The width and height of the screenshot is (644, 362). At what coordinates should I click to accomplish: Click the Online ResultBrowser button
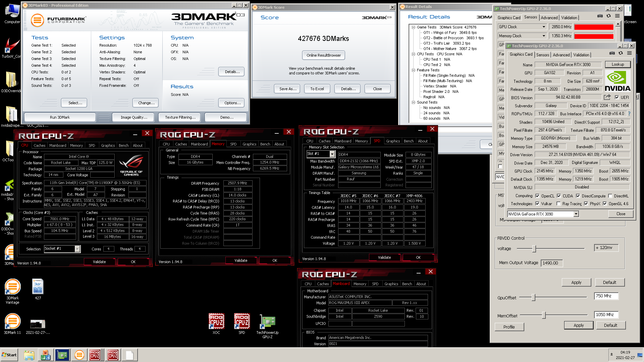pyautogui.click(x=323, y=55)
